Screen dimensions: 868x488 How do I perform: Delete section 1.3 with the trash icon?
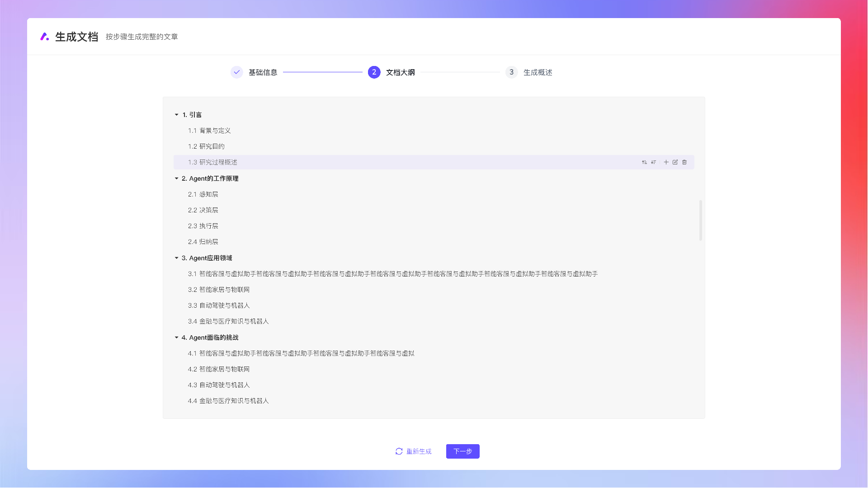pos(684,162)
